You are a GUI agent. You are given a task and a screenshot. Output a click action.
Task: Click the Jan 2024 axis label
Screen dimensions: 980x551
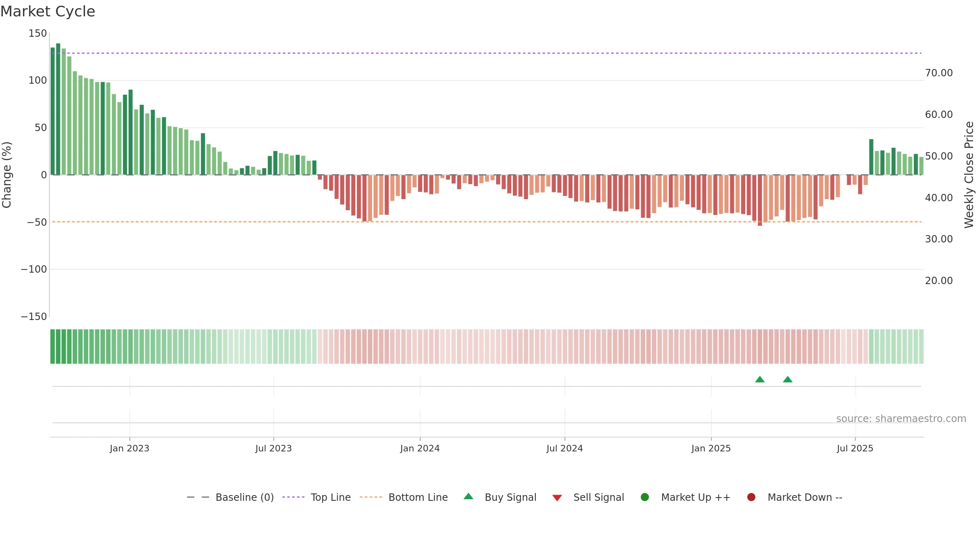[x=420, y=448]
